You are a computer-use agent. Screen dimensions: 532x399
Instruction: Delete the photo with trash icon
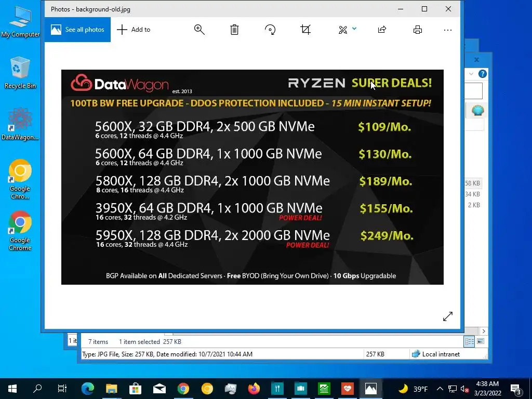pyautogui.click(x=234, y=30)
